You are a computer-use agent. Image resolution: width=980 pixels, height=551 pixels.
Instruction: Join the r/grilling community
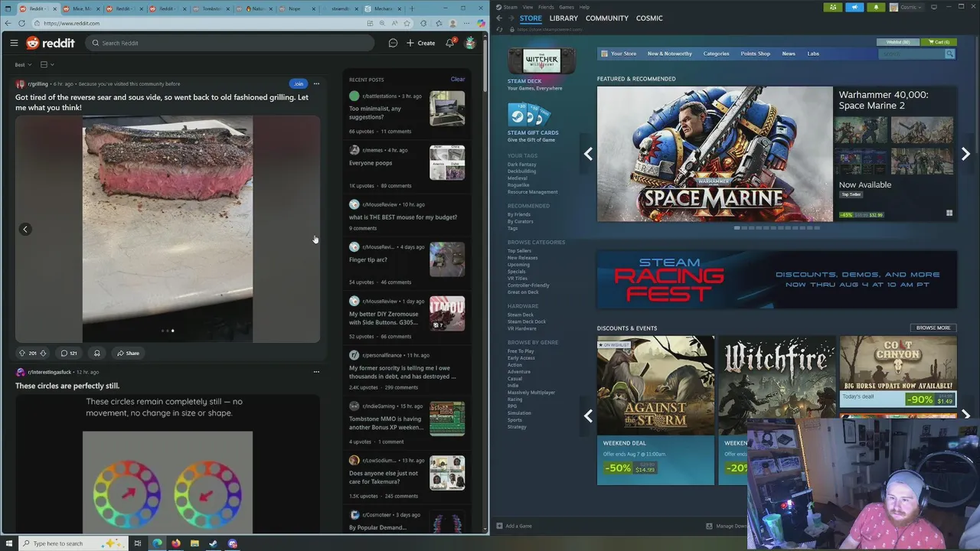pos(298,83)
